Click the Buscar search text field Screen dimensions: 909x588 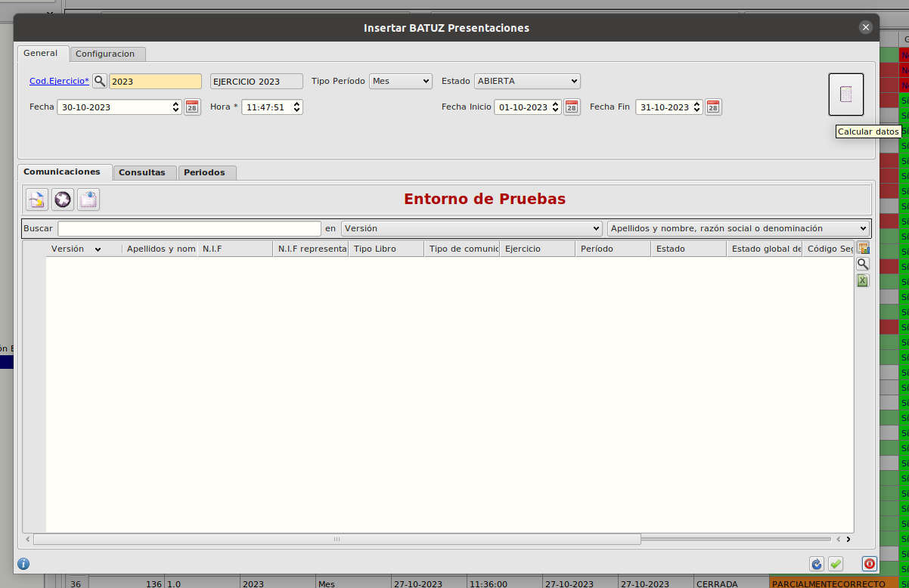click(x=190, y=228)
